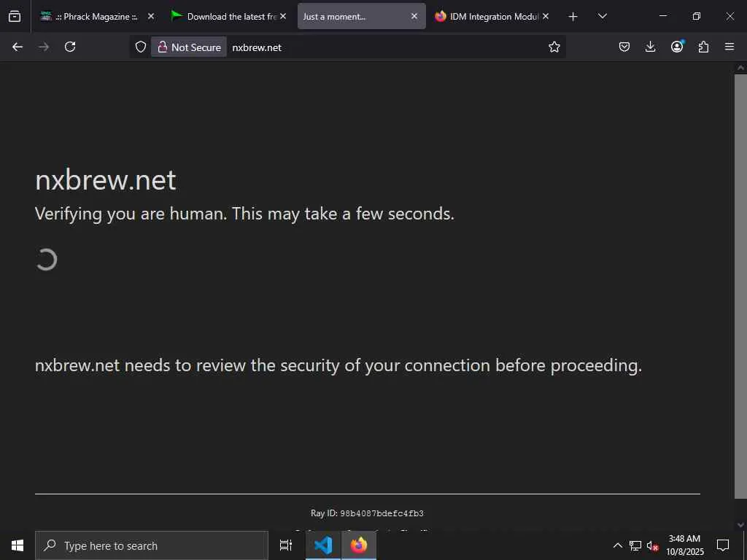Close the Just a moment tab
The height and width of the screenshot is (560, 747).
click(x=414, y=16)
